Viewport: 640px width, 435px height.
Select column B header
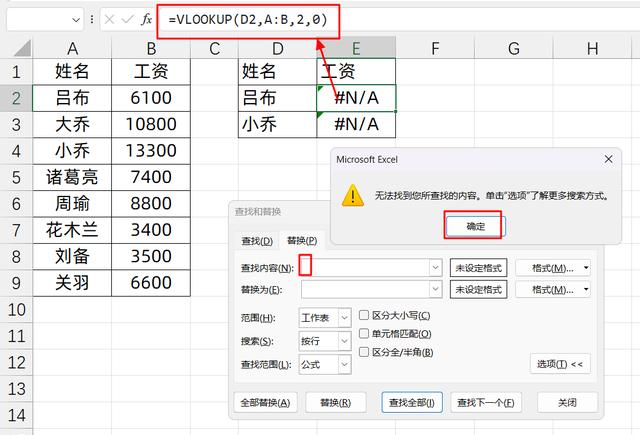[151, 49]
